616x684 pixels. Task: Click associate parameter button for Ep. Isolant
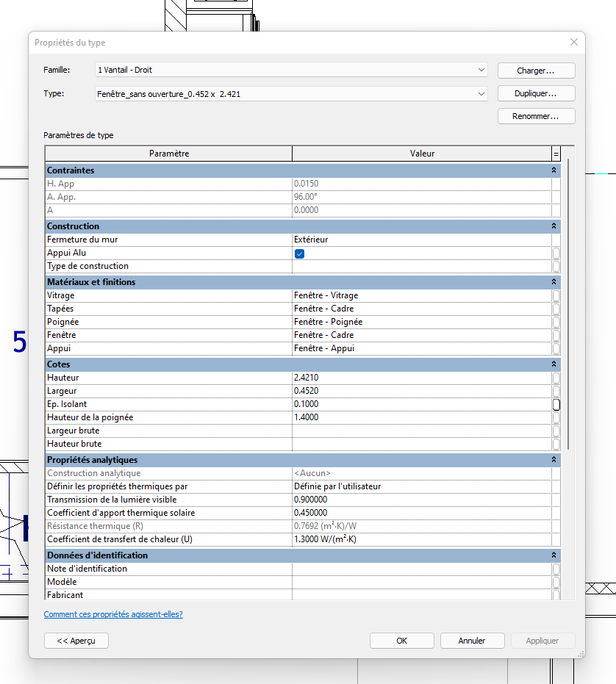point(556,404)
